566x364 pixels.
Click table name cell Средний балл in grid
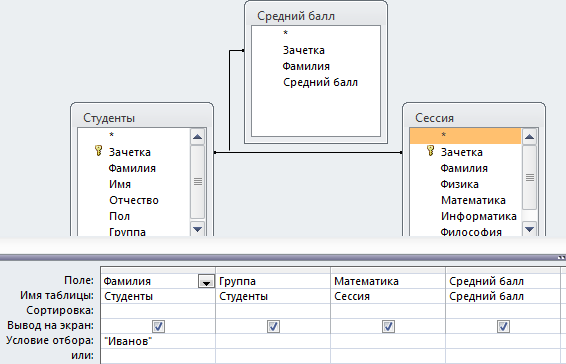503,296
